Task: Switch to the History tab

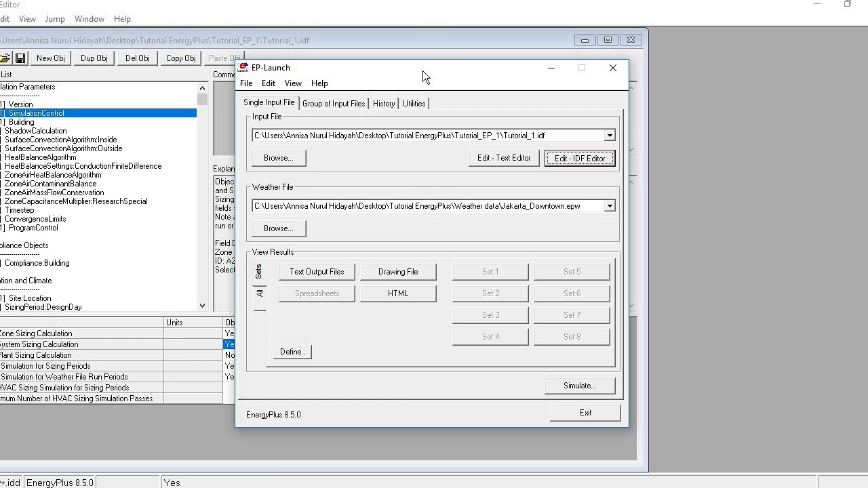Action: tap(384, 104)
